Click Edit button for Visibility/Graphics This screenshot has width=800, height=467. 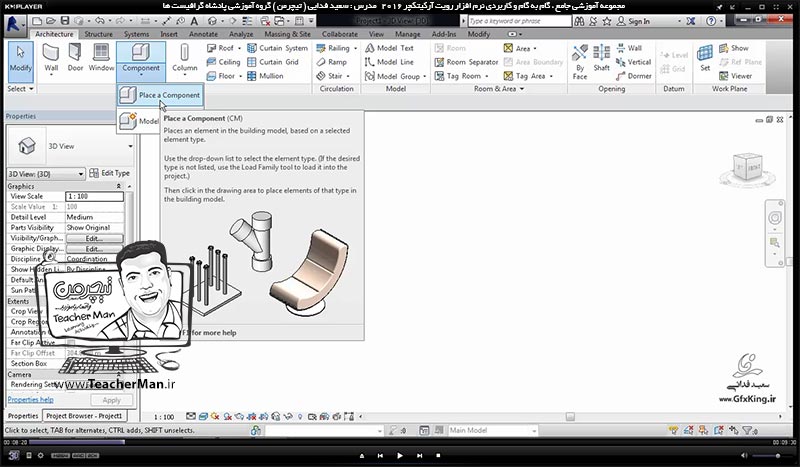(94, 238)
